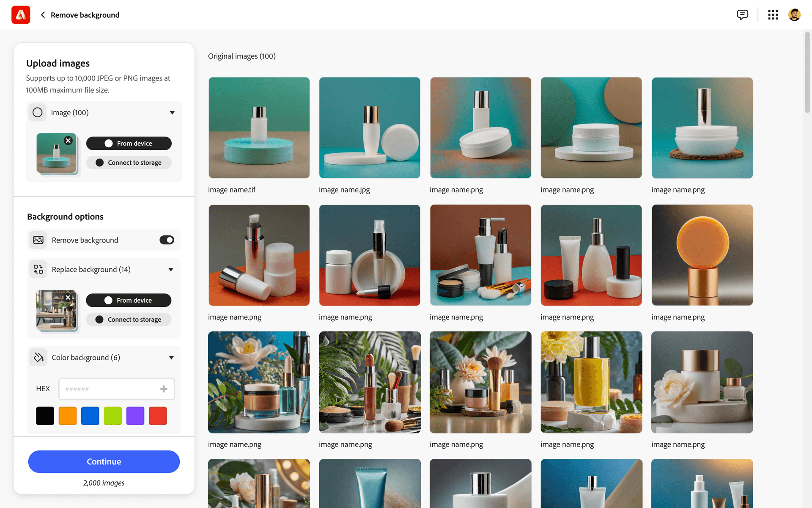812x508 pixels.
Task: Click the HEX label text
Action: [x=43, y=389]
